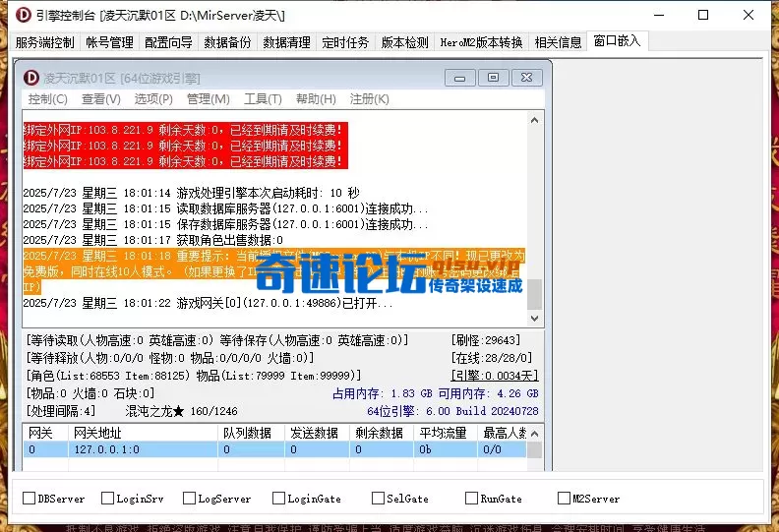
Task: Click the log panel scrollbar thumb
Action: [x=534, y=294]
